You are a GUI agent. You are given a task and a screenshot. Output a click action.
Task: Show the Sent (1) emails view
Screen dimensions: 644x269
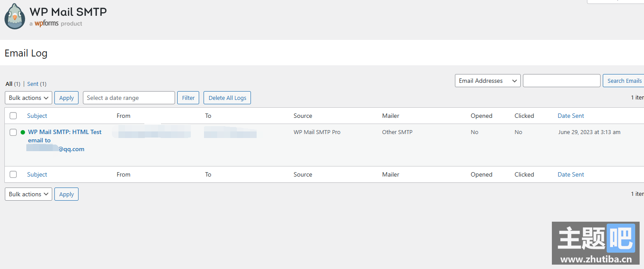pyautogui.click(x=37, y=84)
